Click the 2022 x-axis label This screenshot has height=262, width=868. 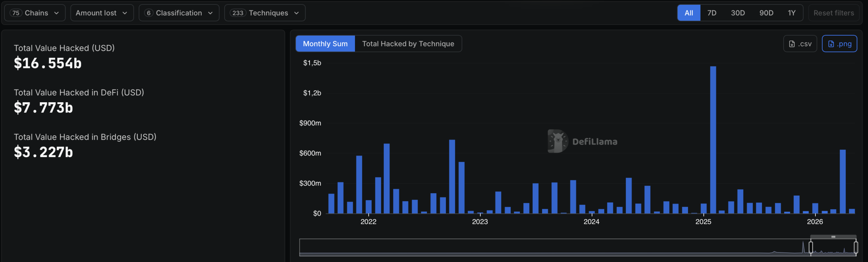coord(368,222)
